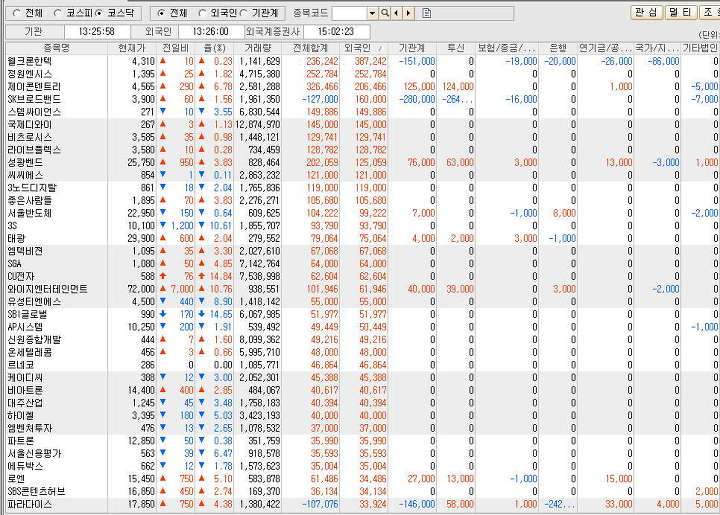Select the 비아트론 row
Viewport: 720px width, 515px height.
tap(363, 391)
